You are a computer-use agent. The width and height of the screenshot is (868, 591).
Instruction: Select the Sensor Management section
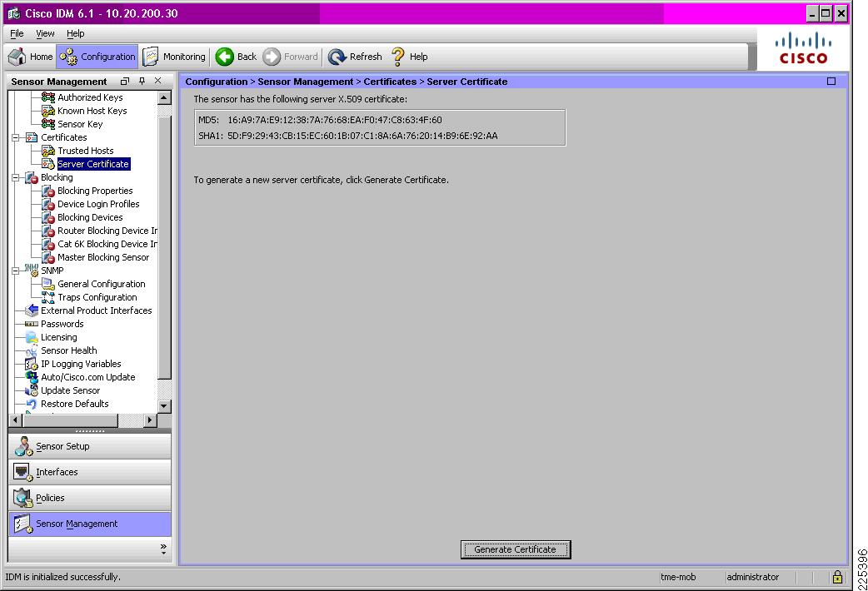click(90, 524)
